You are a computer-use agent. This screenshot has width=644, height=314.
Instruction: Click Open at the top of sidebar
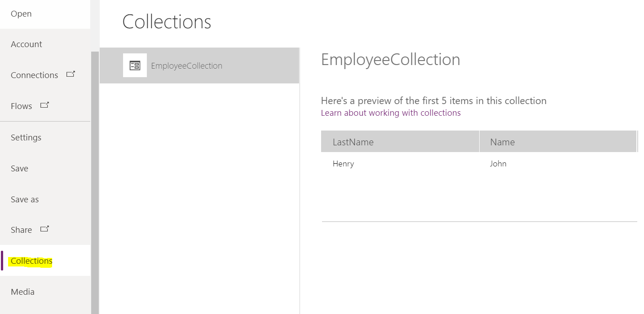click(x=21, y=13)
